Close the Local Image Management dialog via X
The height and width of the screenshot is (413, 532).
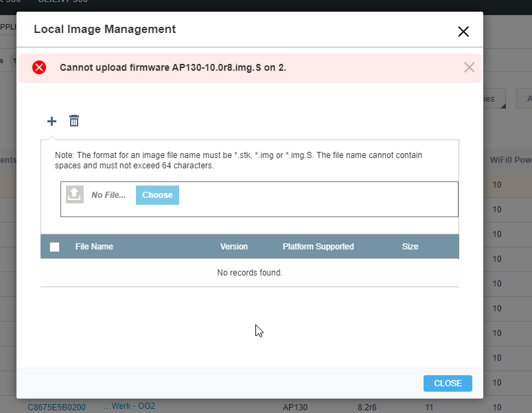point(463,32)
